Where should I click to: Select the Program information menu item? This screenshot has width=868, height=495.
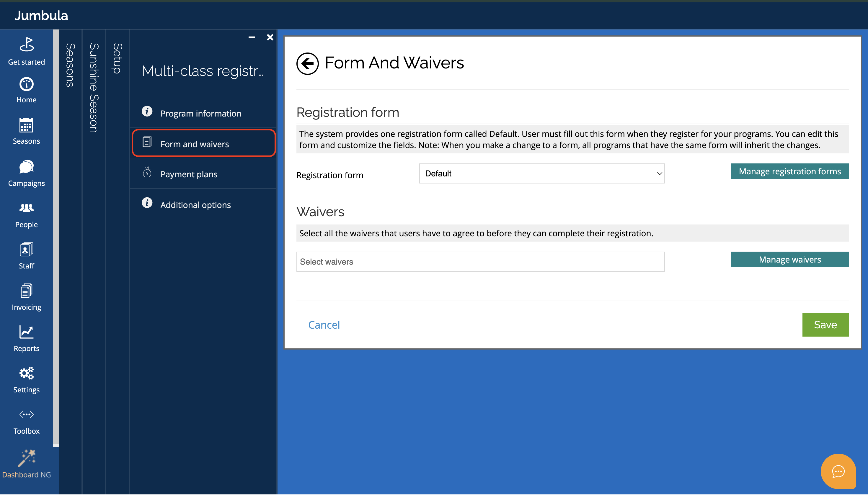click(200, 113)
